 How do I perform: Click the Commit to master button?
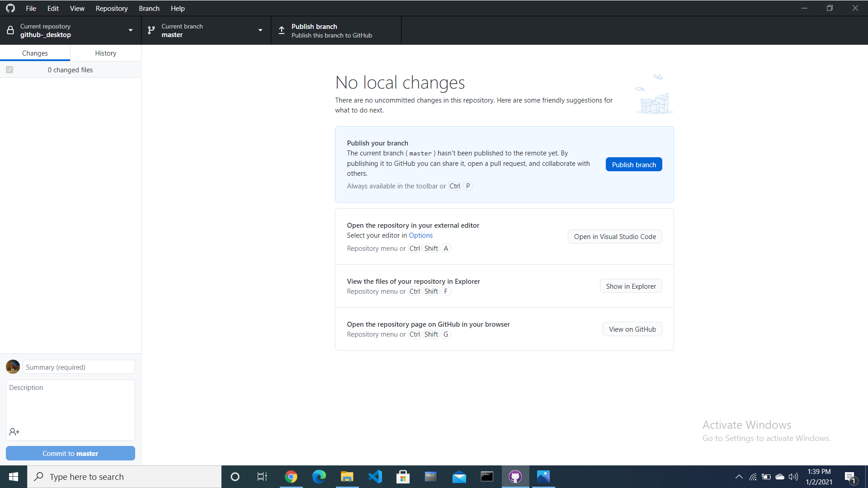tap(70, 454)
